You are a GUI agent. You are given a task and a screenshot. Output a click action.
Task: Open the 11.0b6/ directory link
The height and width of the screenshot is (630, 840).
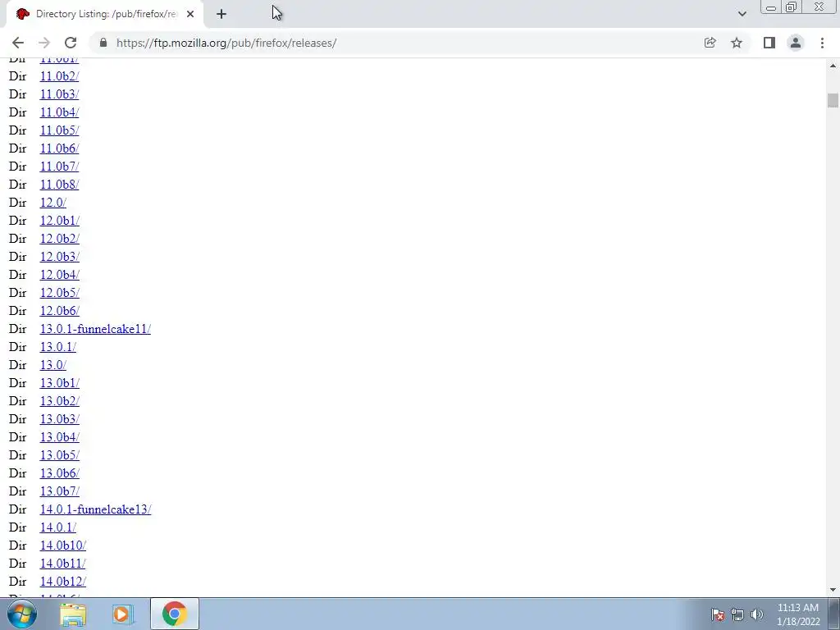[59, 148]
